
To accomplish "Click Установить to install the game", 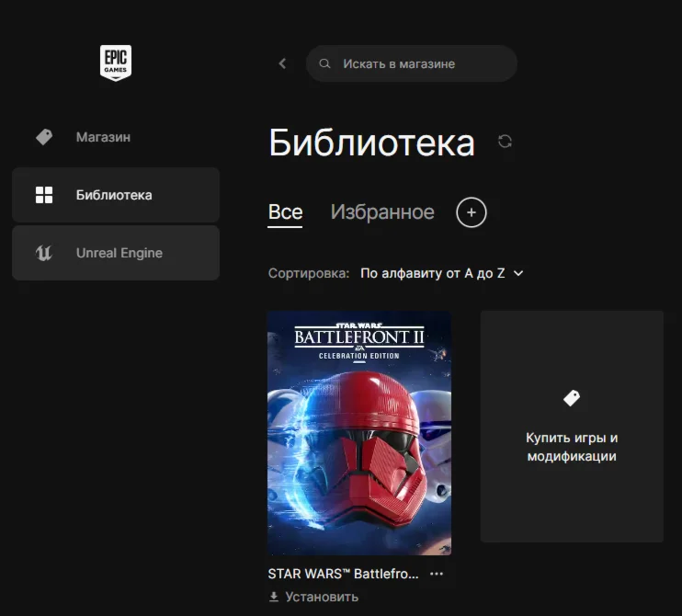I will point(314,597).
